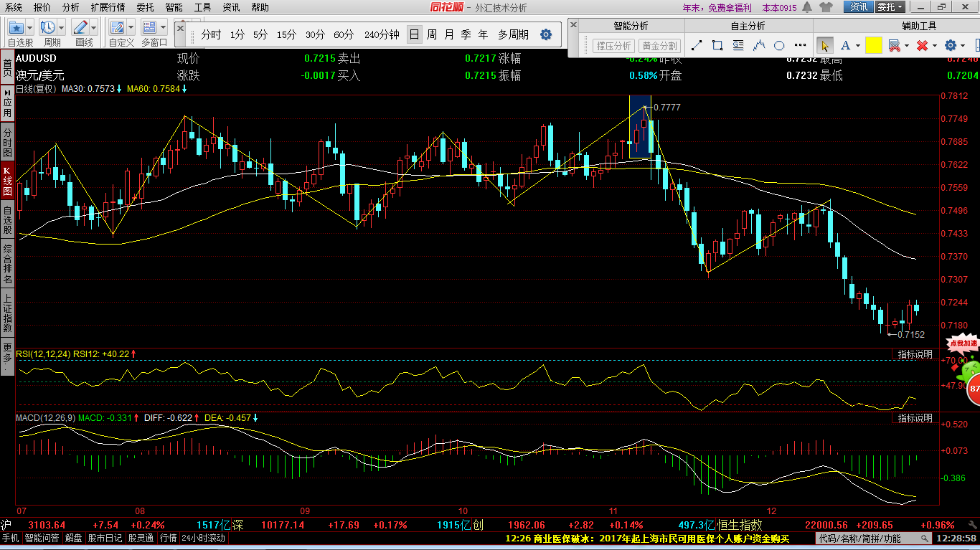Expand the scissors tool dropdown arrow
The image size is (980, 550).
coord(907,45)
